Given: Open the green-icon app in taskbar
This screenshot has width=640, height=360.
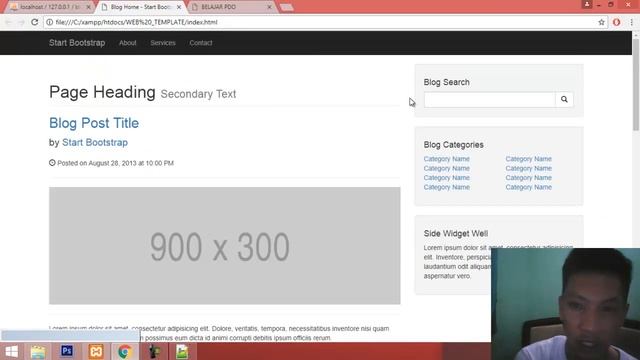Looking at the screenshot, I should pyautogui.click(x=182, y=351).
